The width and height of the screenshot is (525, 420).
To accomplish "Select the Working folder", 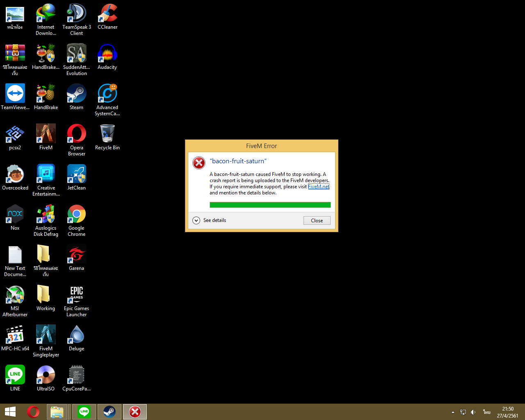I will [x=46, y=298].
